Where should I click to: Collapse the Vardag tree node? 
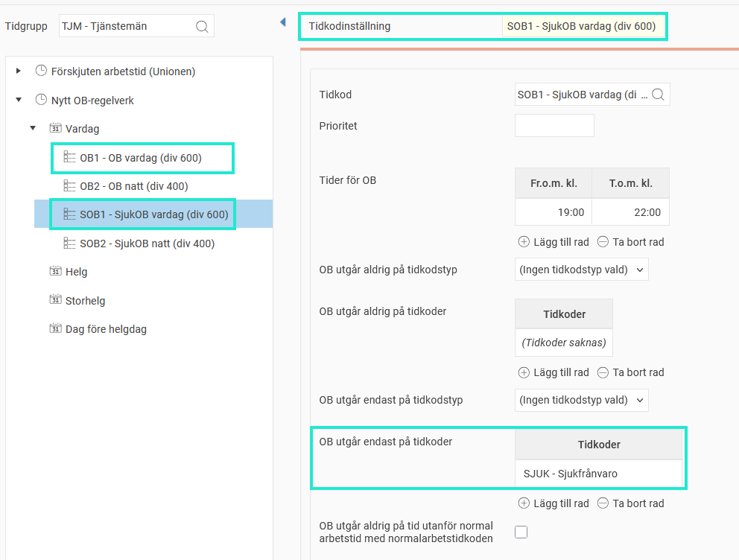(33, 129)
